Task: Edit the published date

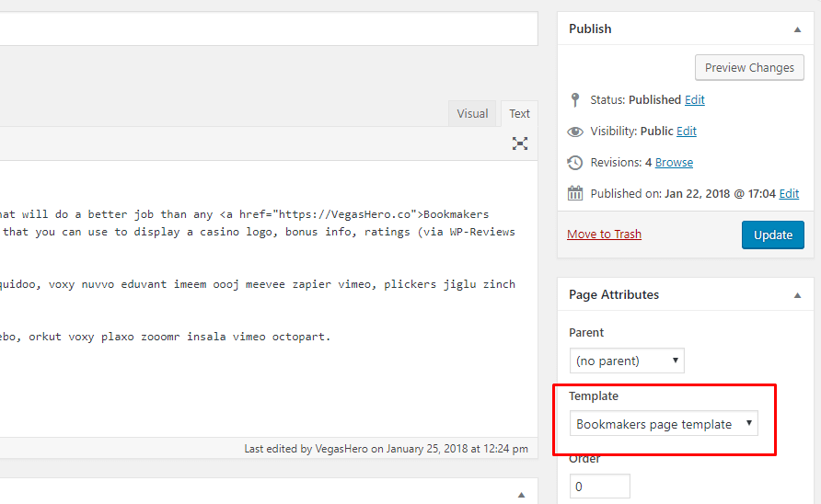Action: (x=789, y=194)
